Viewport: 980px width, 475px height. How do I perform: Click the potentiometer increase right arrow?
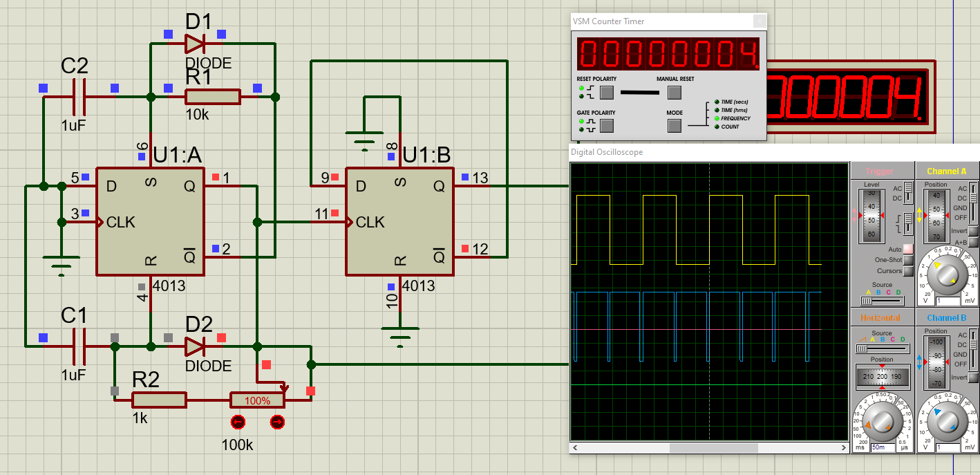(x=277, y=422)
